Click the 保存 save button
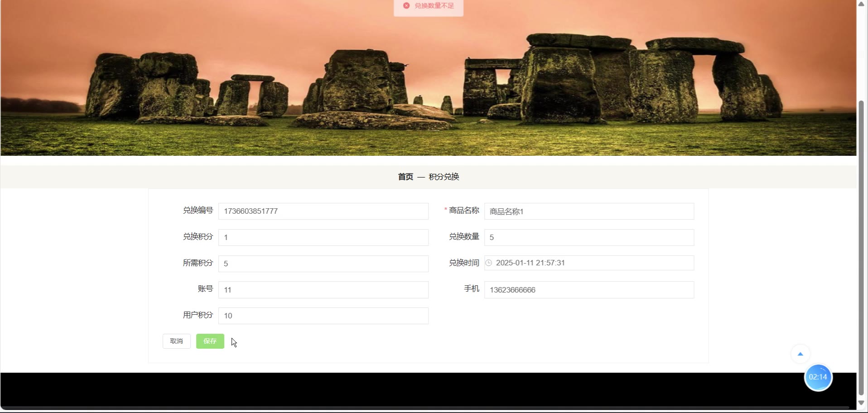The height and width of the screenshot is (413, 868). pos(210,341)
